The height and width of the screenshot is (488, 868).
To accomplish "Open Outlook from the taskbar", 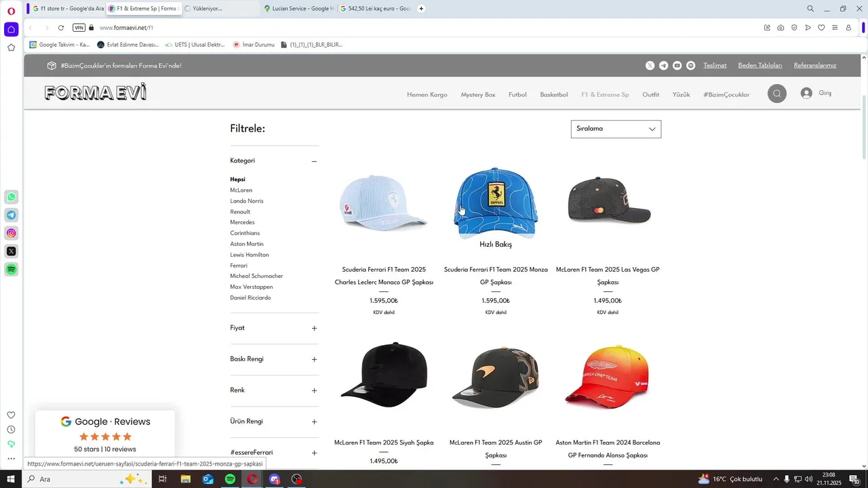I will pos(208,479).
